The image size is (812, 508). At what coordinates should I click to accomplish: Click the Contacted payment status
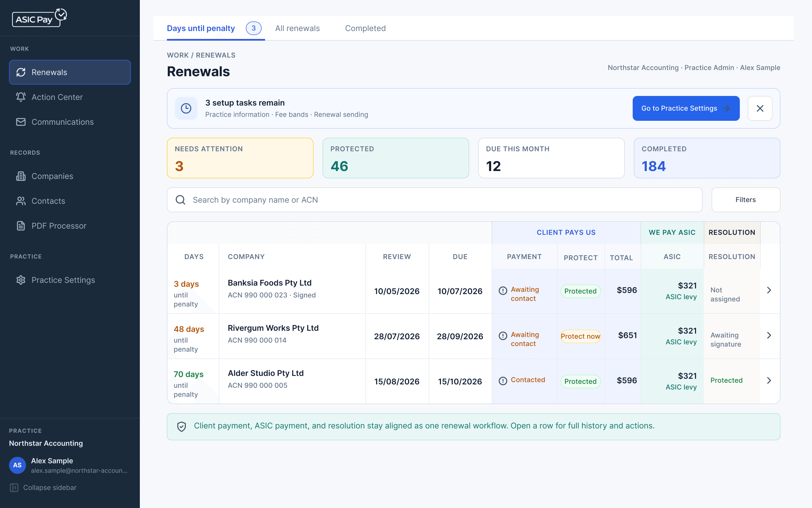tap(528, 380)
